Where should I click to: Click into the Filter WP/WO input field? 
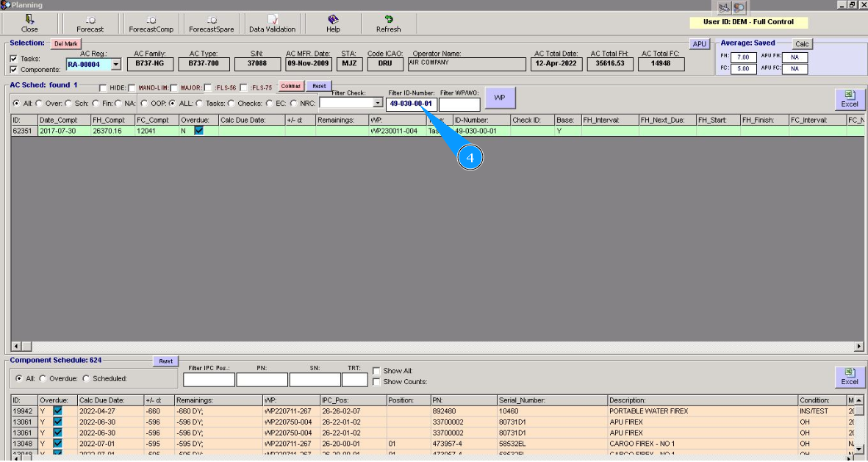[459, 104]
